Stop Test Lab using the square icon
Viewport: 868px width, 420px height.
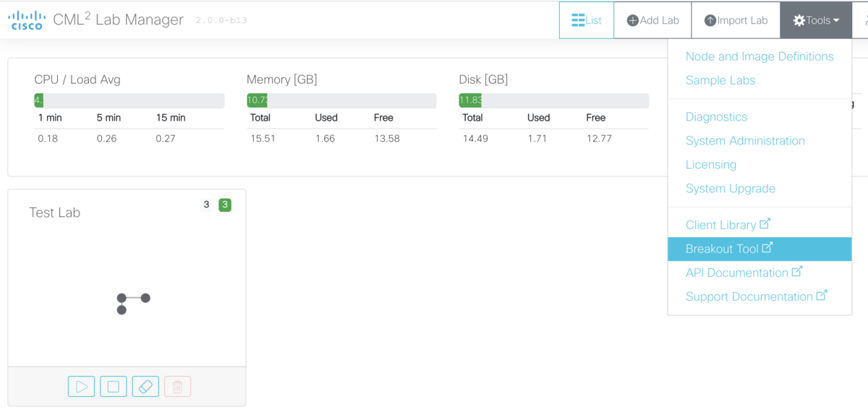point(114,387)
